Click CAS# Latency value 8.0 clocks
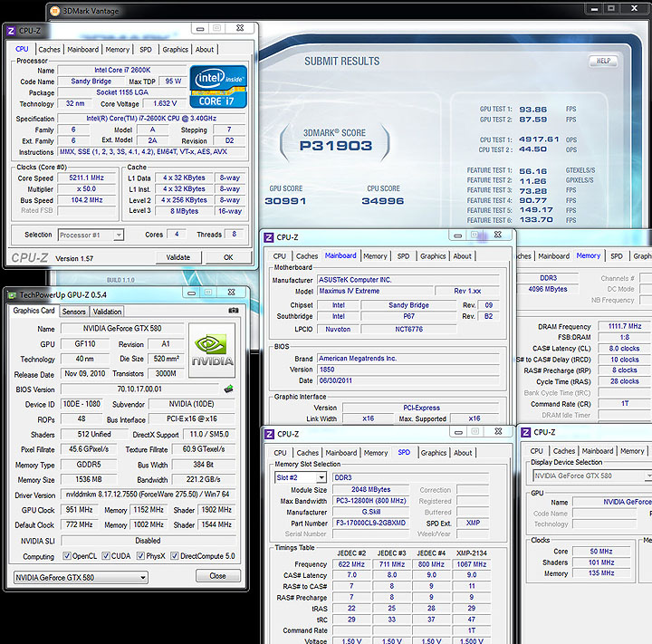The height and width of the screenshot is (644, 652). click(625, 348)
